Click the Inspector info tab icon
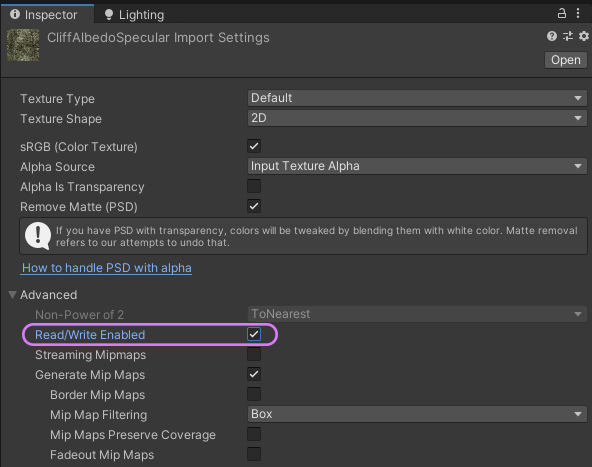Image resolution: width=592 pixels, height=467 pixels. [15, 14]
